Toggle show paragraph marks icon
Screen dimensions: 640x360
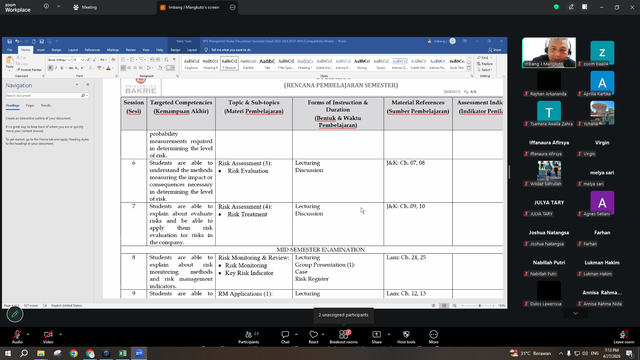point(174,60)
